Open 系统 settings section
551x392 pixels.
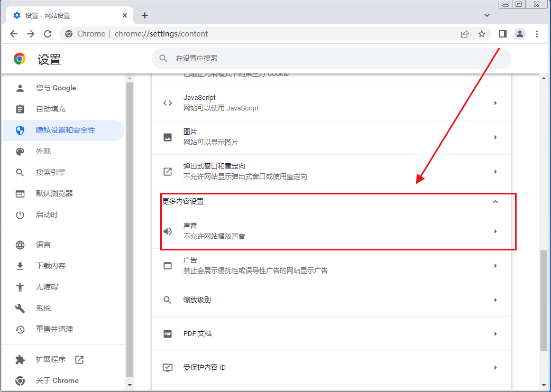[63, 308]
